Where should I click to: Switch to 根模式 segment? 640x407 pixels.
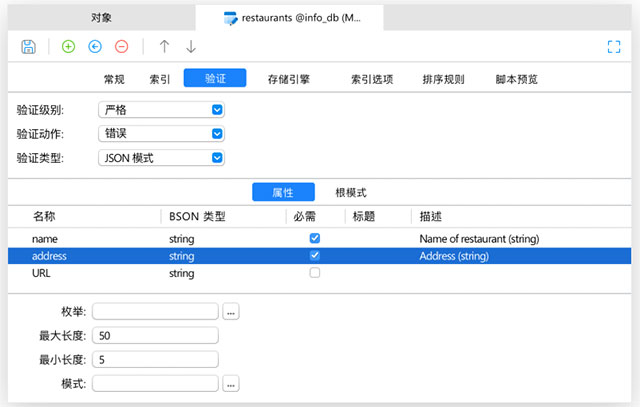click(x=351, y=192)
